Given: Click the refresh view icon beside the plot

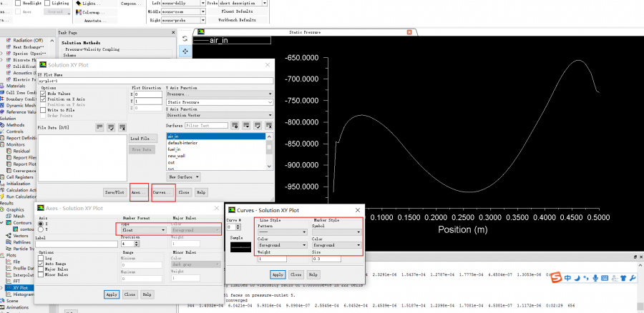Looking at the screenshot, I should (x=185, y=38).
